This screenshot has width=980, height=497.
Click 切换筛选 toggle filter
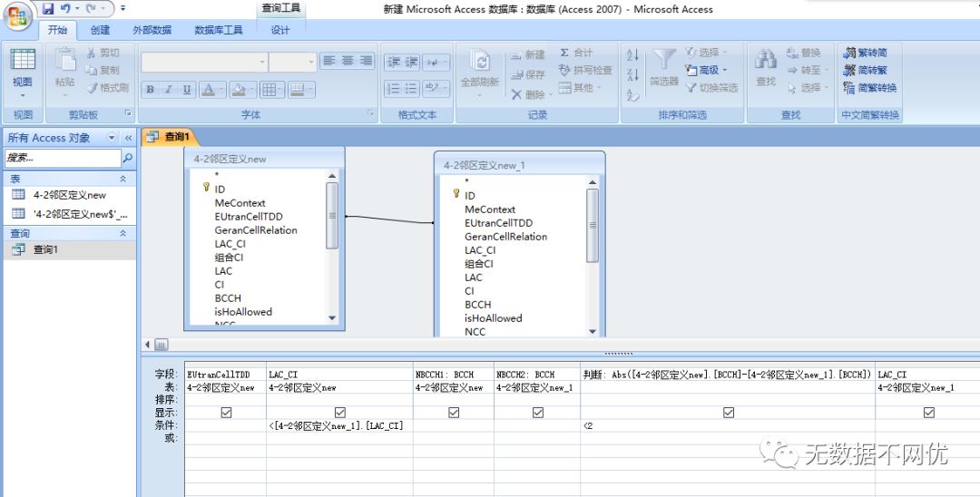point(711,87)
